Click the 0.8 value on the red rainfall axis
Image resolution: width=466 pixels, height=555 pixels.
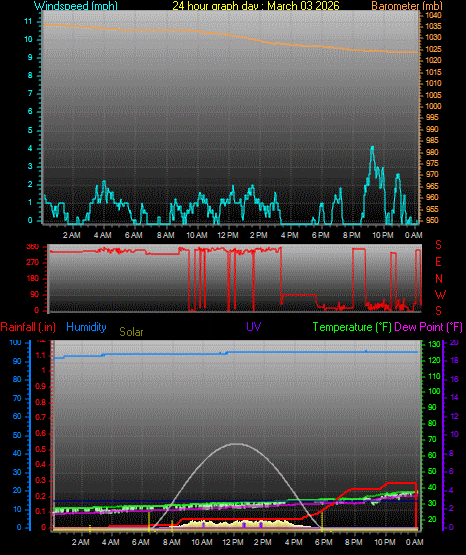point(41,402)
